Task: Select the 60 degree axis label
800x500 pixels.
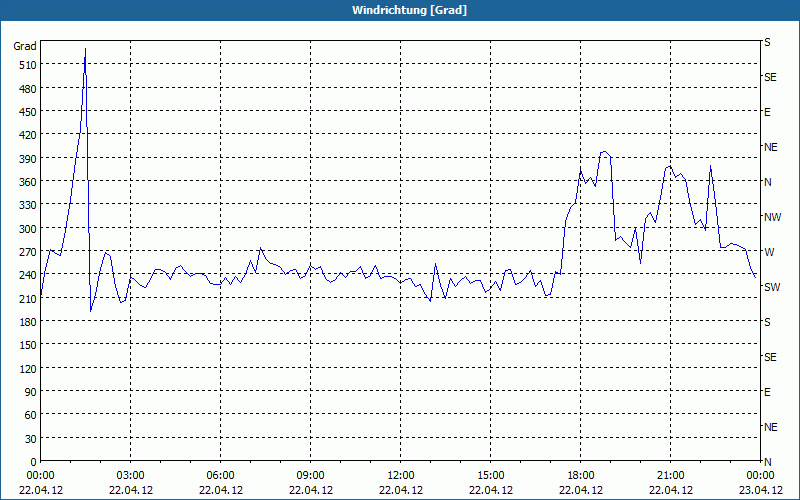Action: [31, 415]
